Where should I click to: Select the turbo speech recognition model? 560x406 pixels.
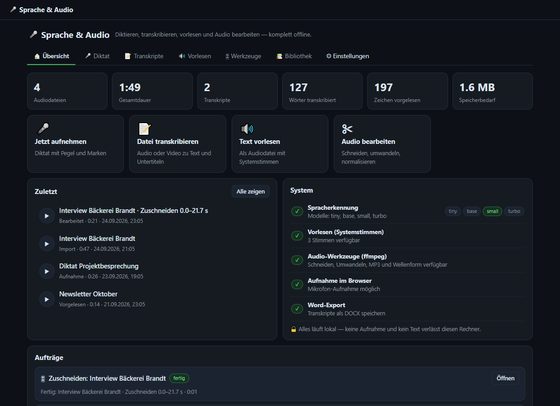514,211
